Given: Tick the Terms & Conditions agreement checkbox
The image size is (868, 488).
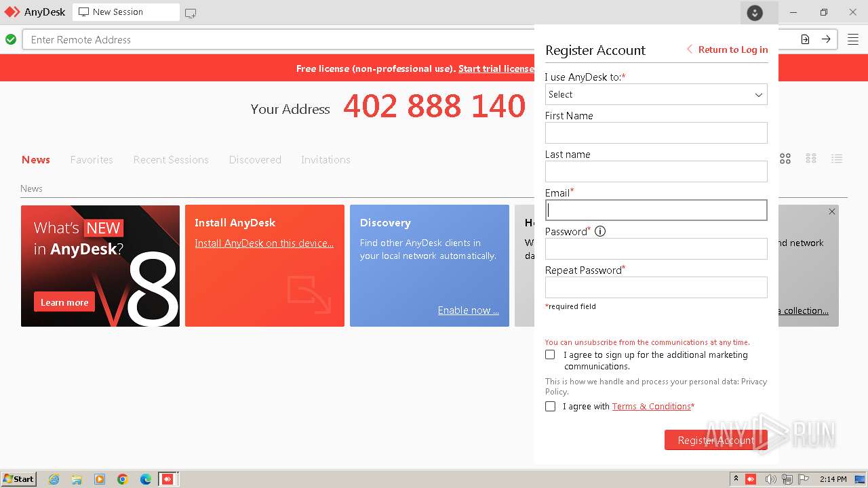Looking at the screenshot, I should point(550,406).
